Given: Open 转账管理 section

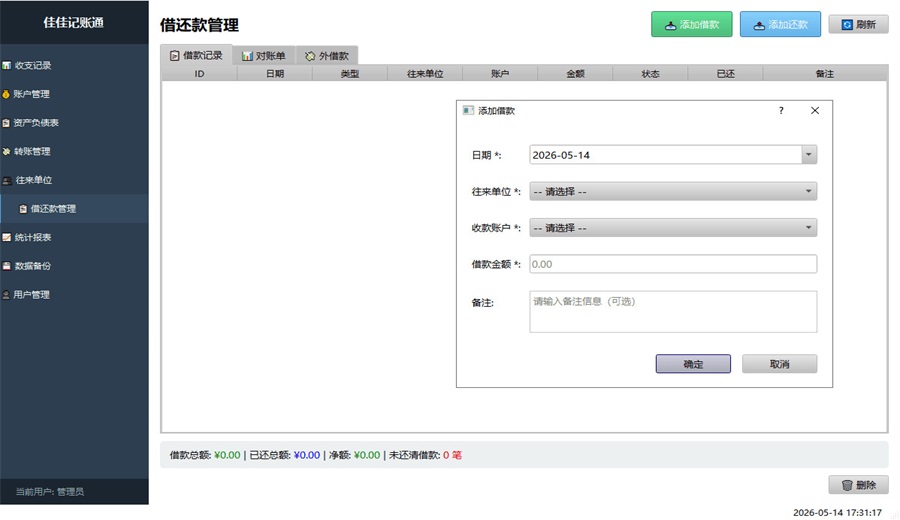Looking at the screenshot, I should point(74,152).
